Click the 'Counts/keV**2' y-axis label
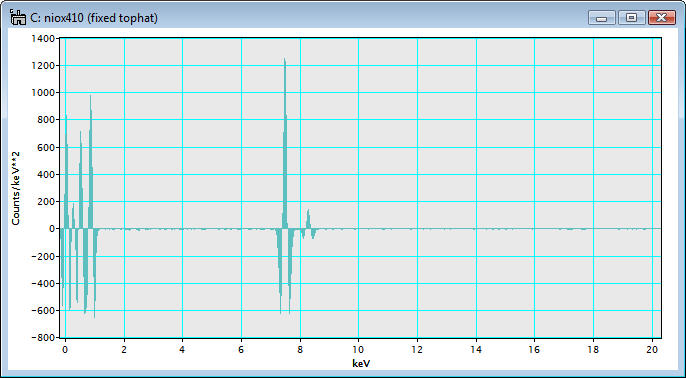The image size is (686, 378). [x=16, y=188]
